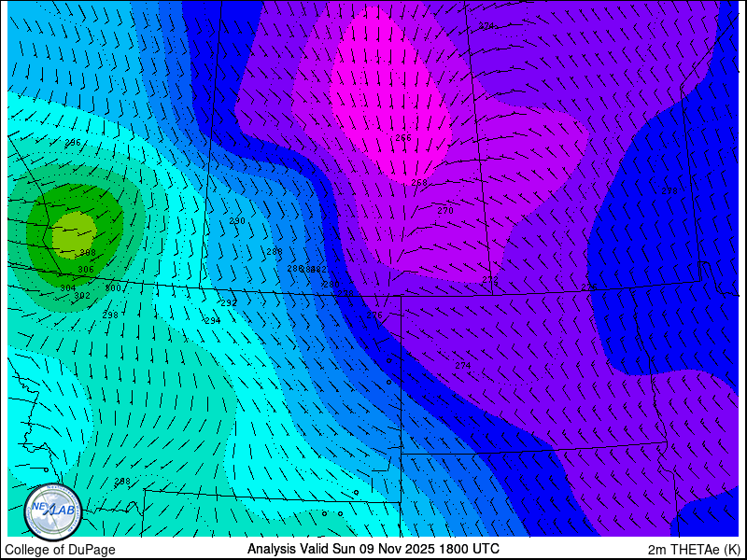747x560 pixels.
Task: Click the 'Analysis Valid Sun 09 Nov 2025 1800 UTC' caption
Action: [x=373, y=549]
